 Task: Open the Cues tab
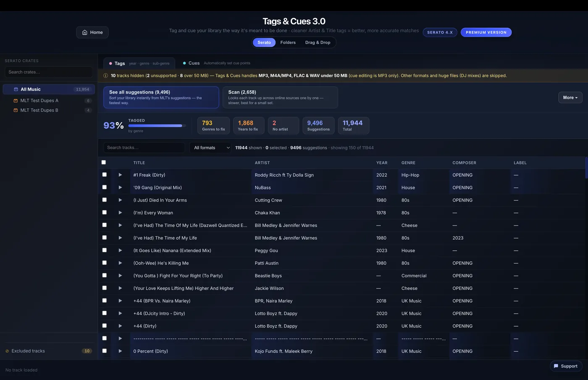(217, 63)
